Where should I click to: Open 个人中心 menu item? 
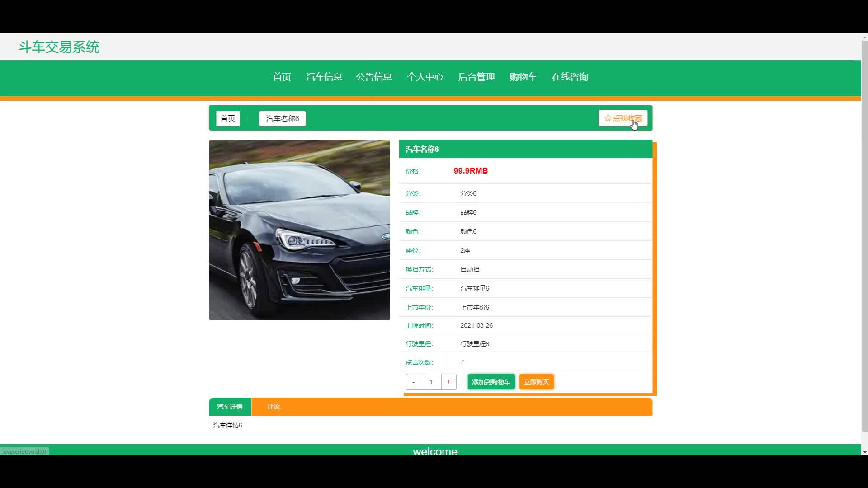pos(425,77)
